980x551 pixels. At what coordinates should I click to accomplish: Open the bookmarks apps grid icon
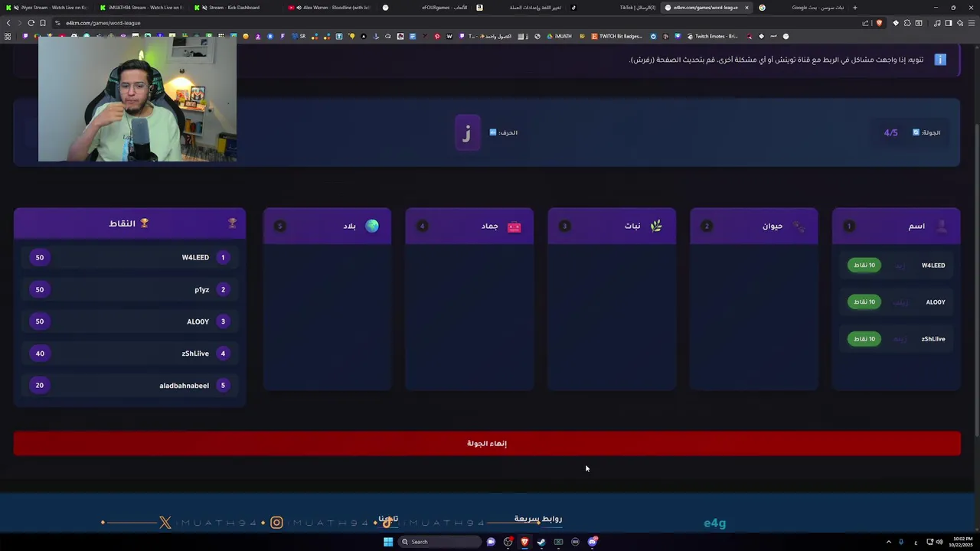[8, 36]
